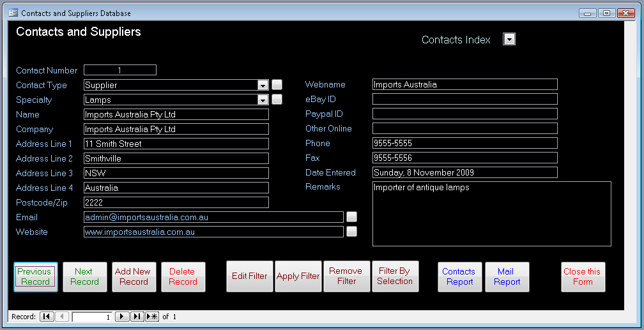
Task: Open the Mail Report
Action: 507,277
